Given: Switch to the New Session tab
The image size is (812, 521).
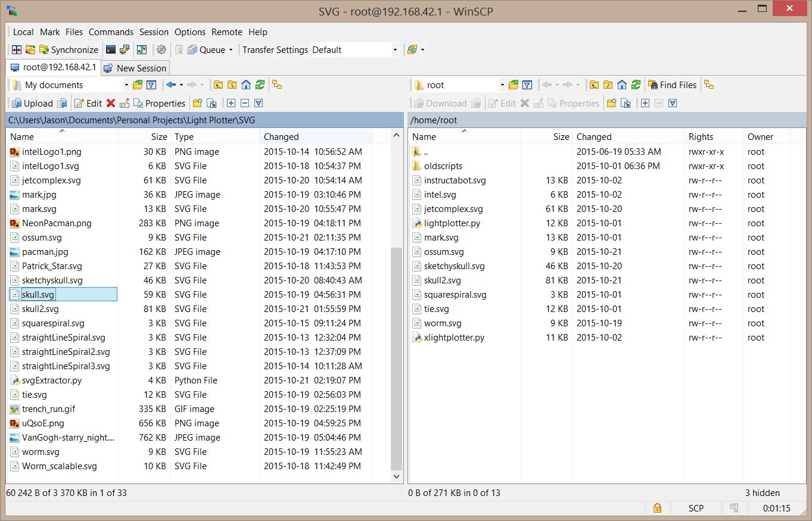Looking at the screenshot, I should click(135, 68).
